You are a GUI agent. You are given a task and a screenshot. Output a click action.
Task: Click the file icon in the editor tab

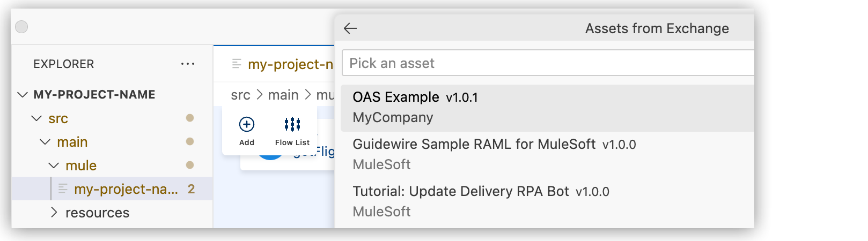click(x=237, y=64)
